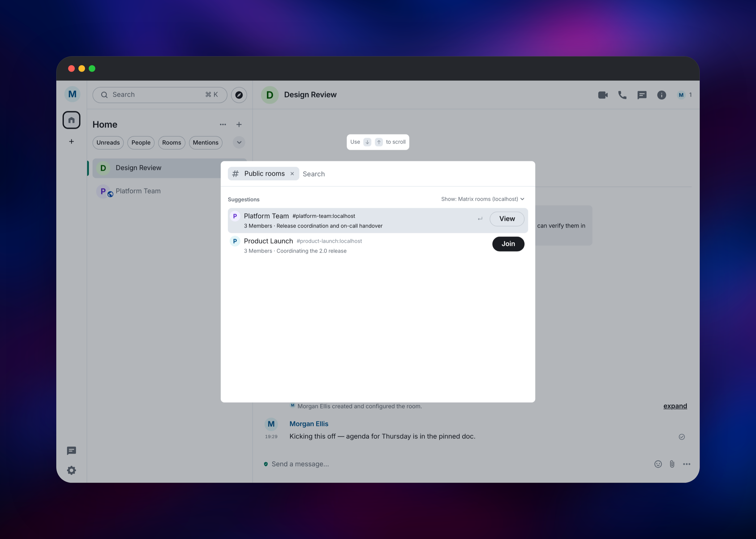
Task: Toggle the People filter
Action: pyautogui.click(x=141, y=143)
